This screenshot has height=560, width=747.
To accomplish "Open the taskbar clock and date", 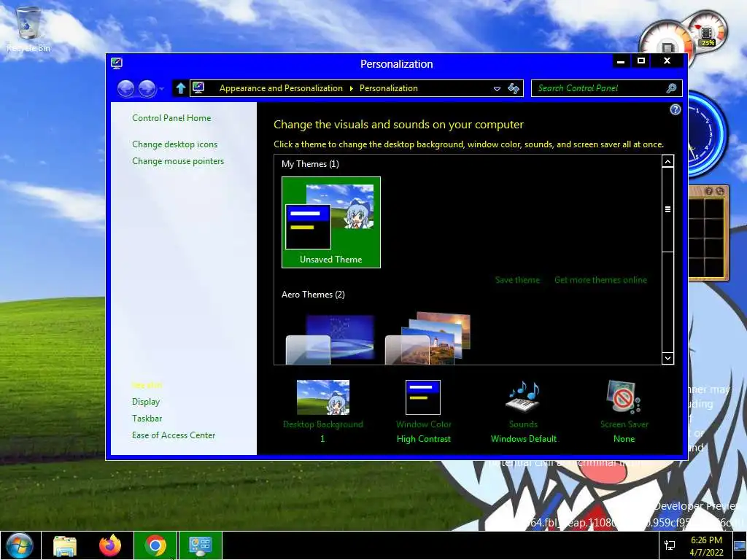I will (x=707, y=546).
